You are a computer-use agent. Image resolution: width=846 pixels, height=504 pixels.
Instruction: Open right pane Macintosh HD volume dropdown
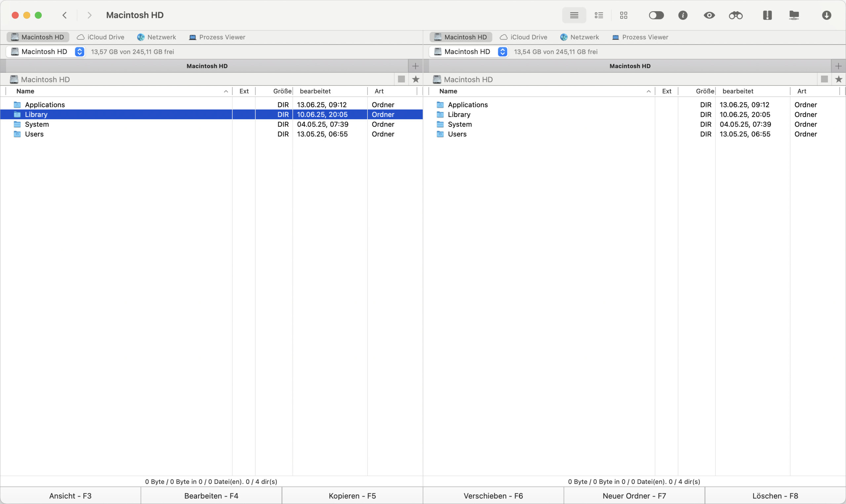point(502,52)
